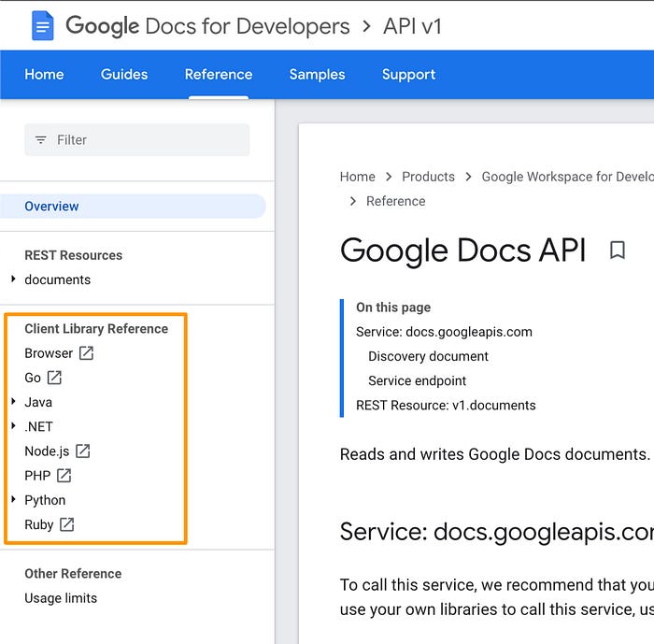Open Google Workspace for Developers breadcrumb
654x644 pixels.
[568, 177]
